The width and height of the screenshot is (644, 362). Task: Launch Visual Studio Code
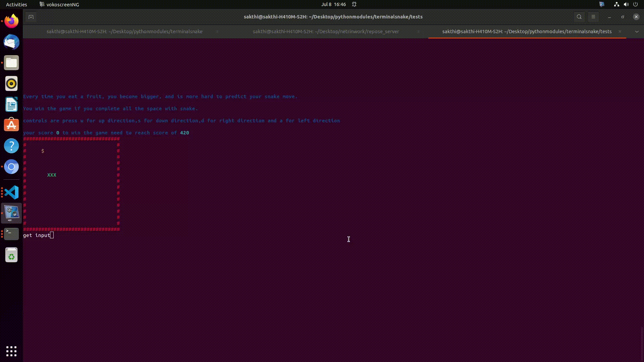(x=11, y=193)
